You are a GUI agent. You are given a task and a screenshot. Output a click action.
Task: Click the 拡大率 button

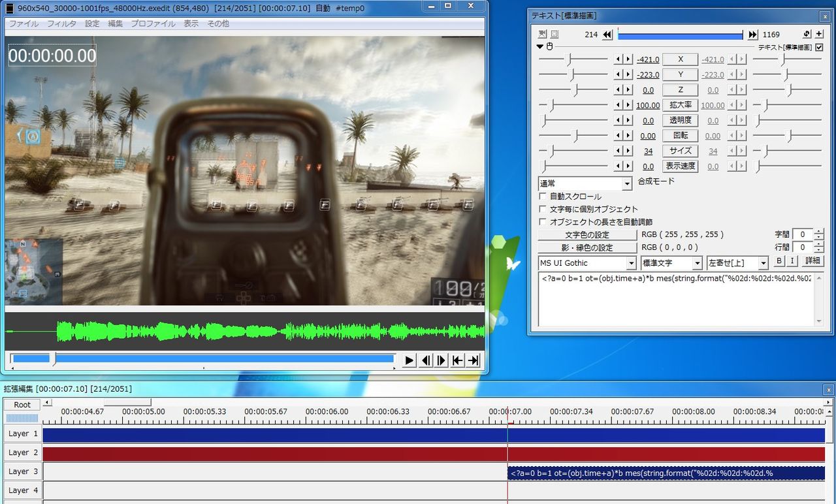[680, 105]
